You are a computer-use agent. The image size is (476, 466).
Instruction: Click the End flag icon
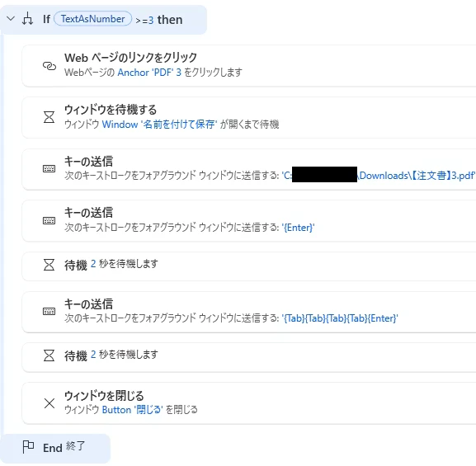(x=28, y=447)
